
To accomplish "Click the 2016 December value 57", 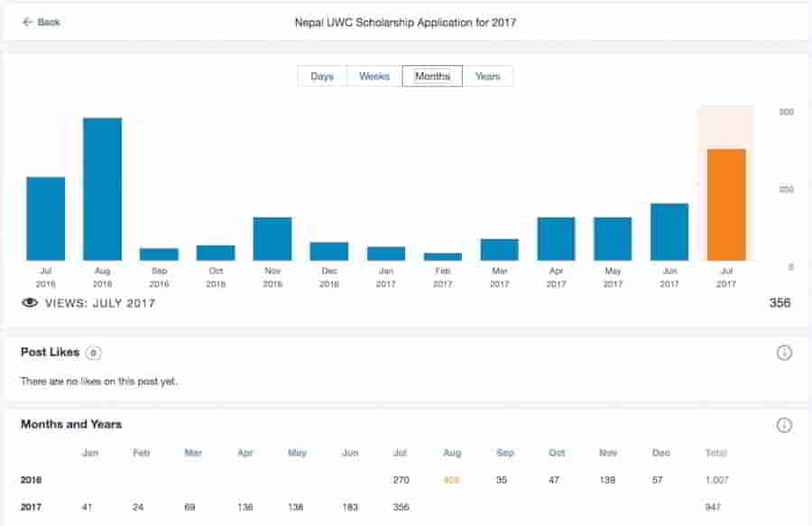I will [x=657, y=480].
